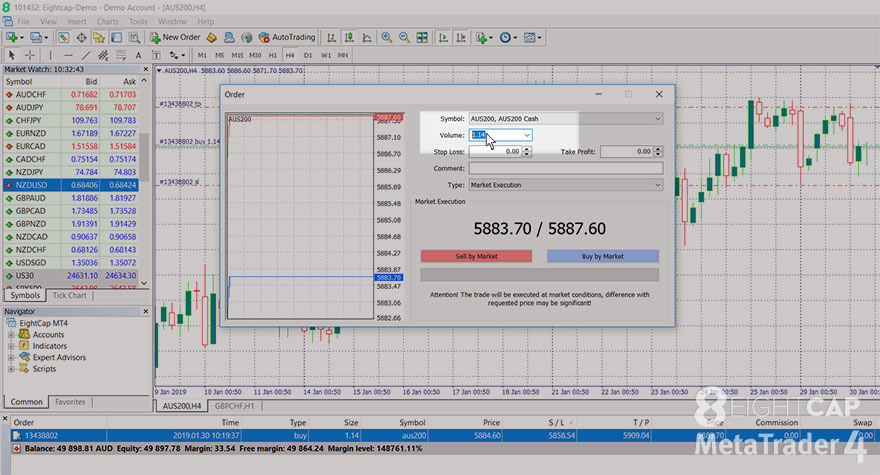Click the New Order toolbar button
Image resolution: width=880 pixels, height=475 pixels.
click(x=175, y=38)
